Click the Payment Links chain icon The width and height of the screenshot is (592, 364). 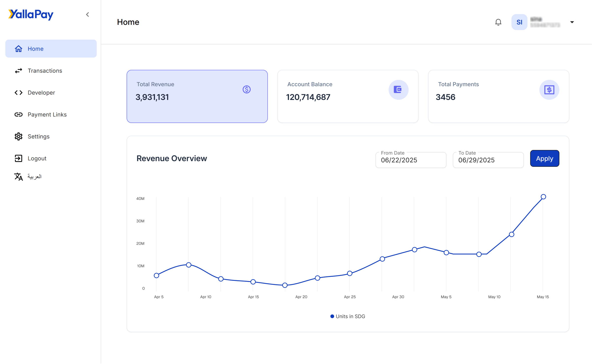[x=18, y=114]
